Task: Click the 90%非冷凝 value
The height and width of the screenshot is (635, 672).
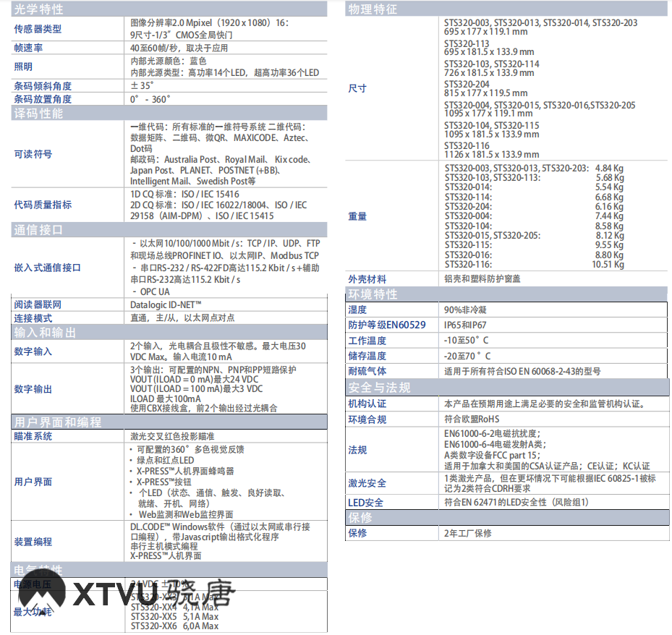Action: click(x=465, y=310)
